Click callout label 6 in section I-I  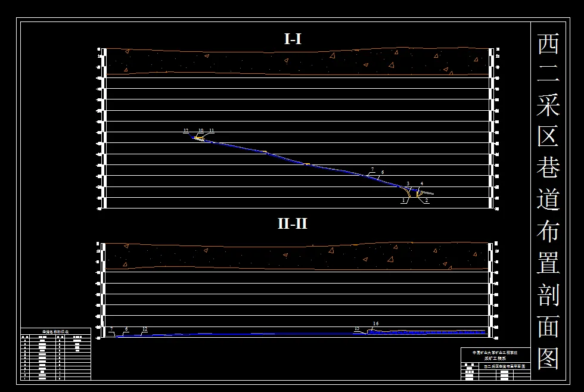[x=383, y=172]
